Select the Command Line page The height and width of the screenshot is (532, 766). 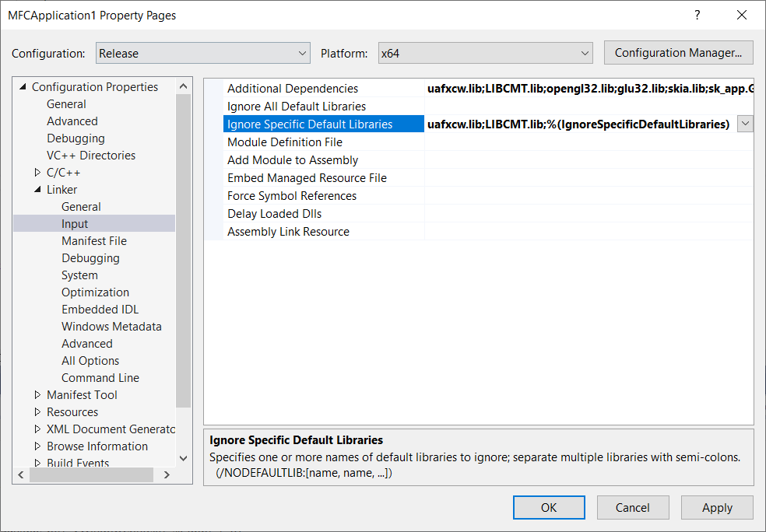[x=100, y=377]
